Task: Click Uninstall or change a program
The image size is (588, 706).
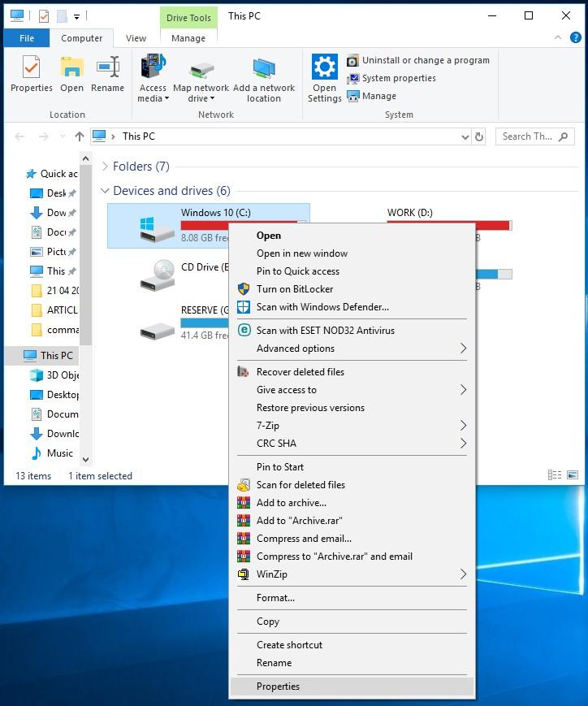Action: click(418, 60)
